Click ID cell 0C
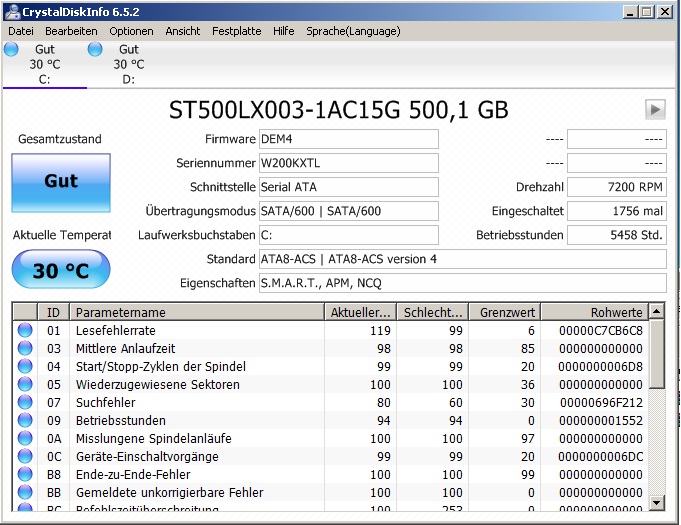Viewport: 681px width, 525px height. pos(54,456)
